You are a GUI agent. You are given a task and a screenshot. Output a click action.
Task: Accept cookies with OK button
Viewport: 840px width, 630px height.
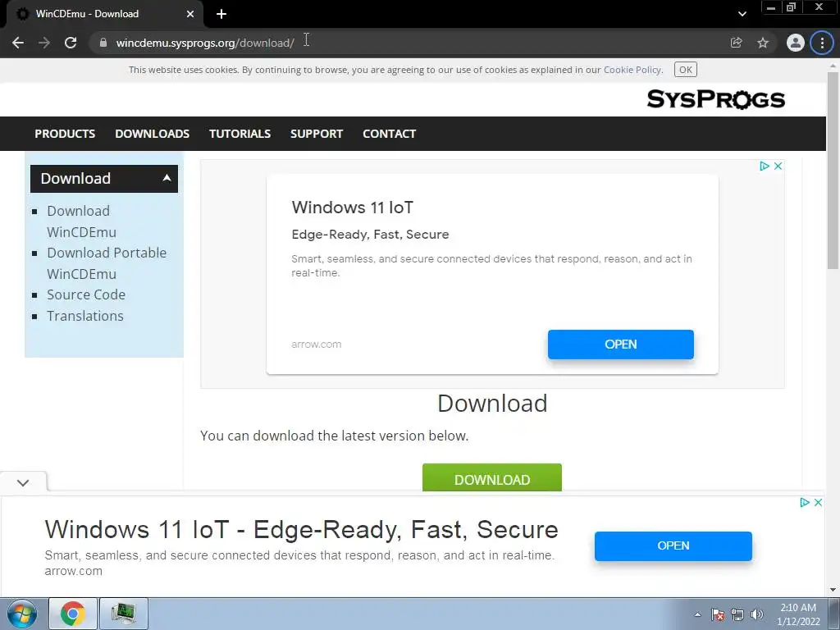686,70
